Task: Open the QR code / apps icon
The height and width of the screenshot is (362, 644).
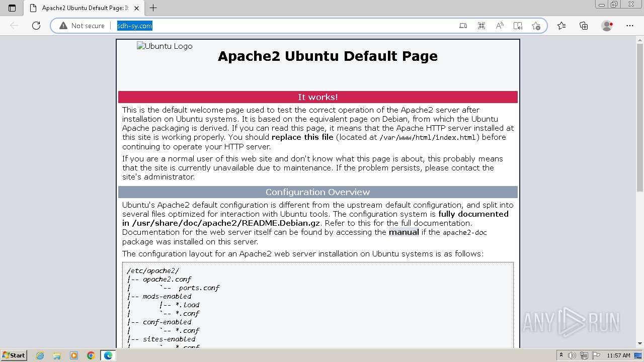Action: [481, 26]
